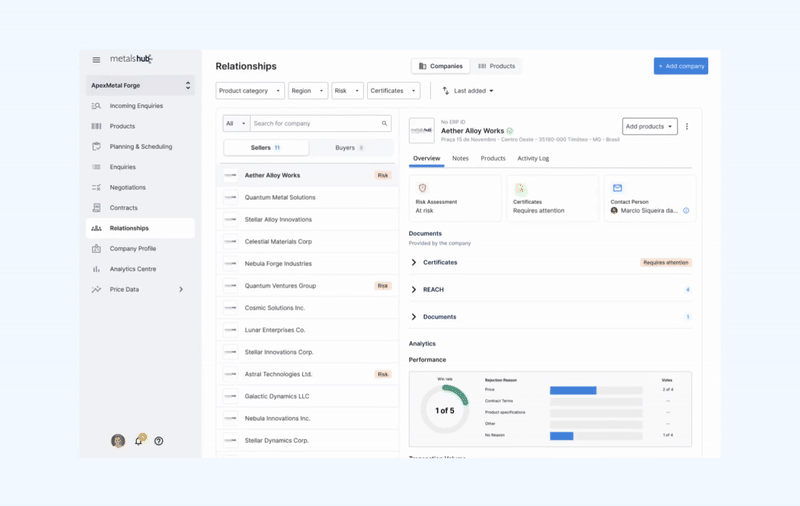
Task: Select Celestial Materials Corp
Action: [308, 242]
